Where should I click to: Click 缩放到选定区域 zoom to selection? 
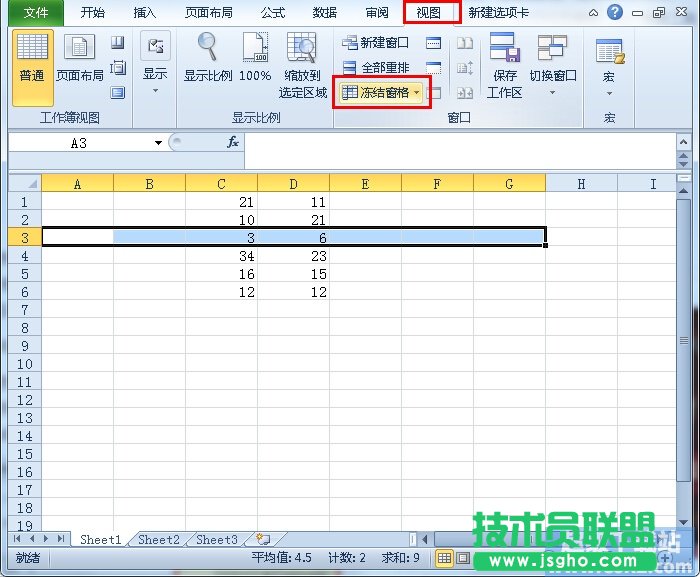tap(303, 66)
